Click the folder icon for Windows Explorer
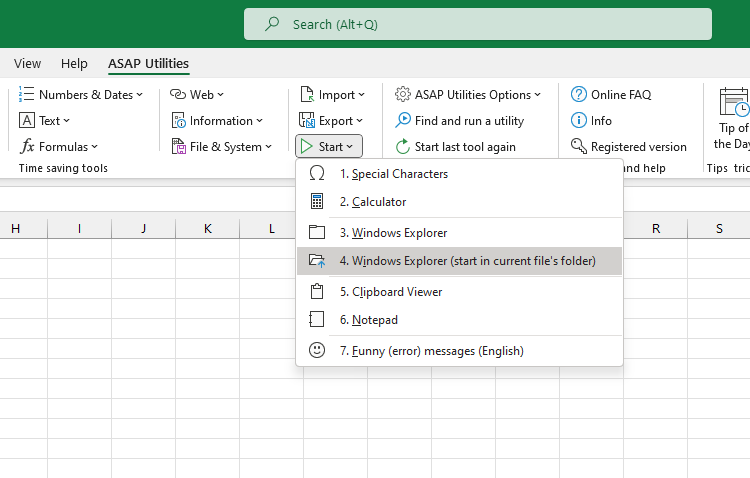The width and height of the screenshot is (750, 478). click(x=317, y=232)
